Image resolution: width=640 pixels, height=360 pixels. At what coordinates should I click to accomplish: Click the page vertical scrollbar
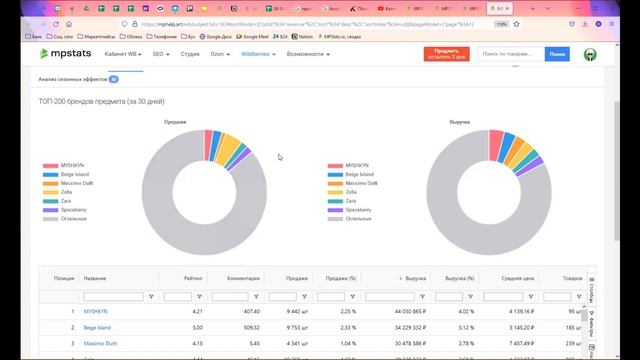tap(617, 171)
